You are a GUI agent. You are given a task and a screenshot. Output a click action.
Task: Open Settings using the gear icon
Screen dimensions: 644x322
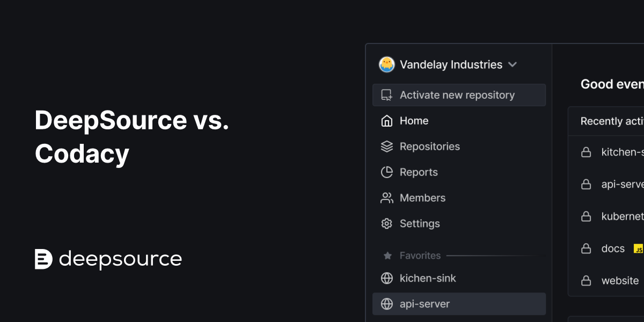click(x=386, y=223)
